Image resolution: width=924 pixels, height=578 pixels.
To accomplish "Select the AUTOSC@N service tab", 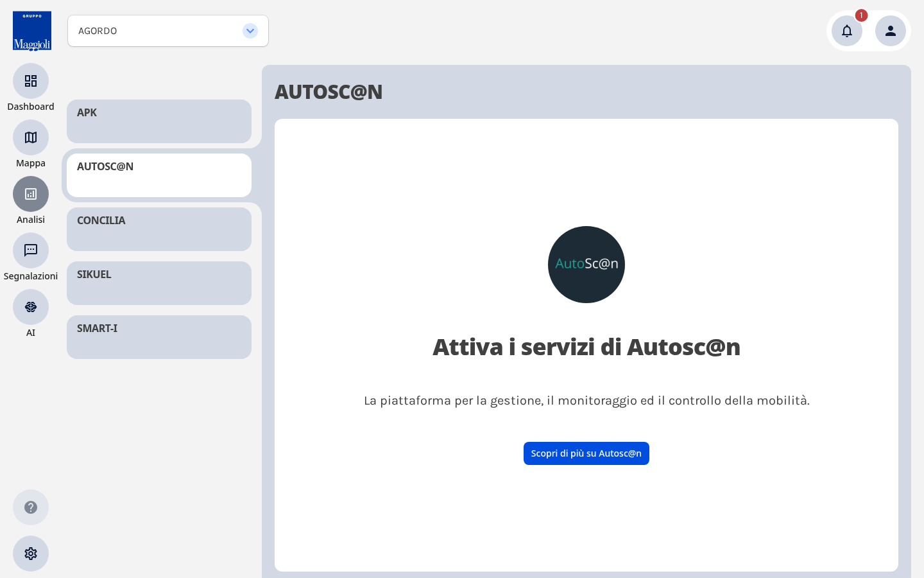I will tap(159, 175).
